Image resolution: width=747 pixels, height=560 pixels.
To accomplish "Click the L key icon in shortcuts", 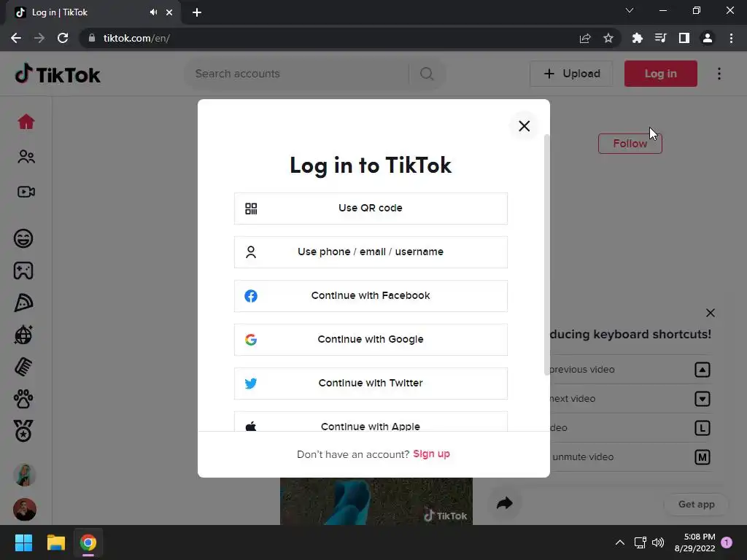I will 703,427.
